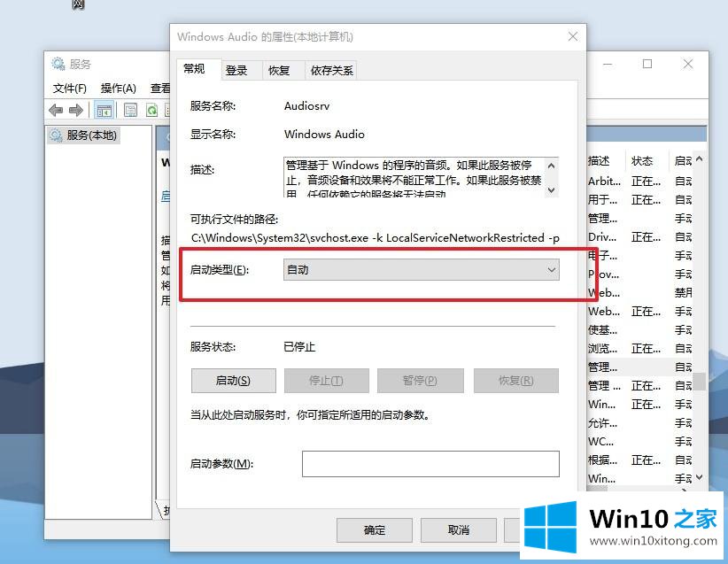Click the 启动(S) button
This screenshot has height=564, width=728.
pyautogui.click(x=234, y=381)
